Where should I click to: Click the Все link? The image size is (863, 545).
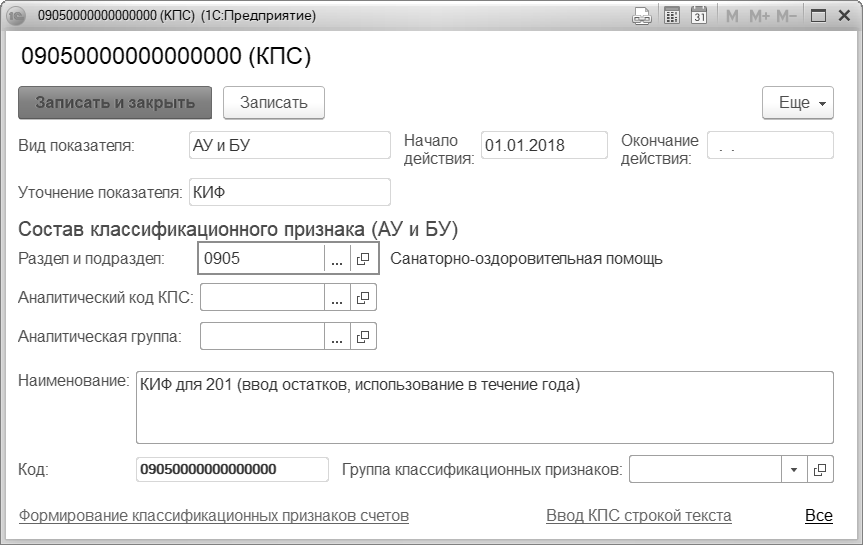coord(819,516)
